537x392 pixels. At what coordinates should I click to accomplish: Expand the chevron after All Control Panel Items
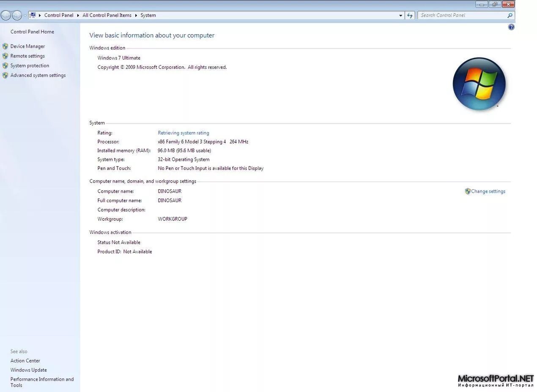(135, 15)
